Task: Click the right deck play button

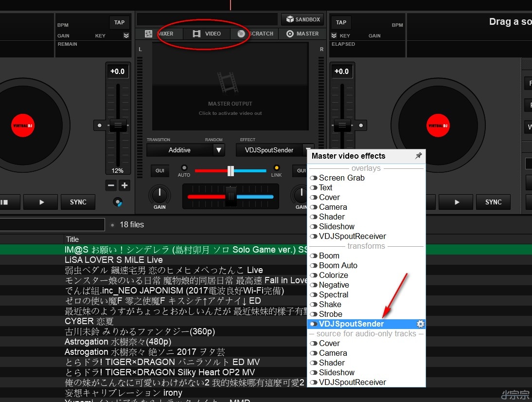Action: click(x=457, y=202)
